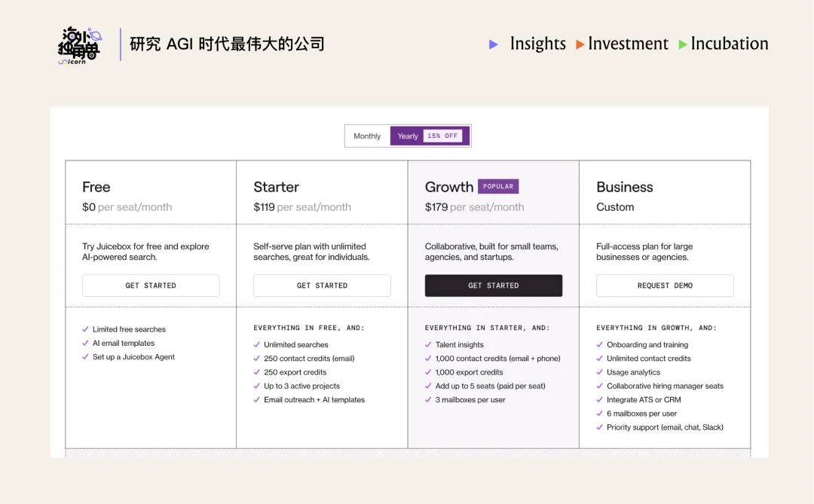Click GET STARTED under the Growth plan

coord(494,286)
